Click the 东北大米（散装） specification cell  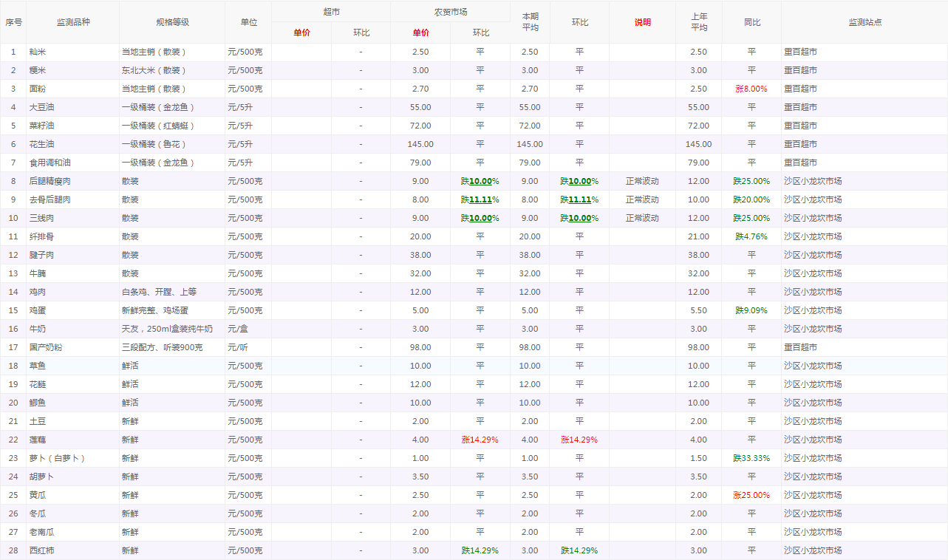coord(172,70)
